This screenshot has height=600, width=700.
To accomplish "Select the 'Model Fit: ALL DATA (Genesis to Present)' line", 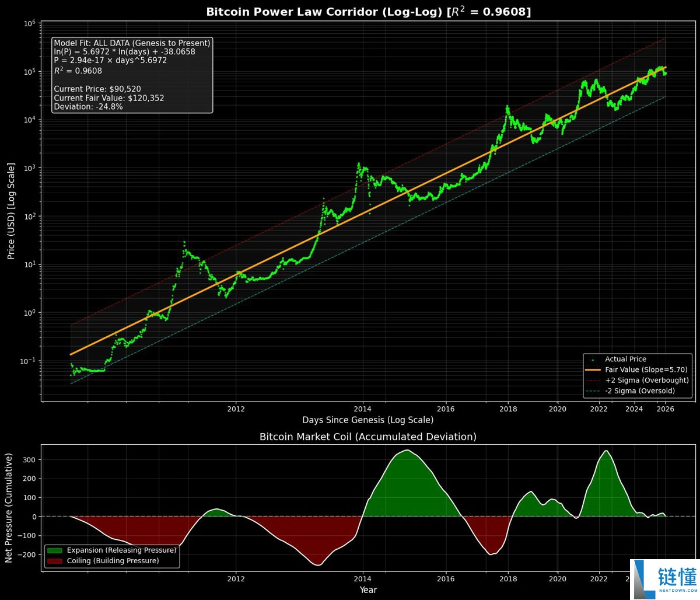I will 132,43.
